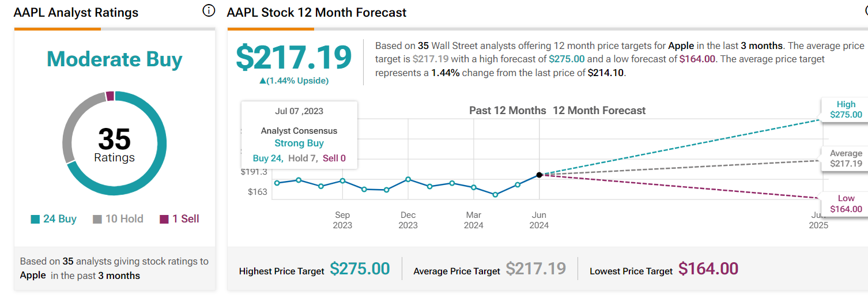
Task: Click the $163 y-axis value
Action: click(258, 191)
